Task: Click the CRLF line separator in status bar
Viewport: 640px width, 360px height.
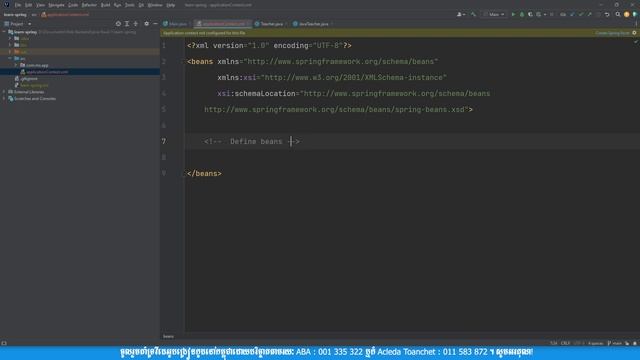Action: (x=565, y=343)
